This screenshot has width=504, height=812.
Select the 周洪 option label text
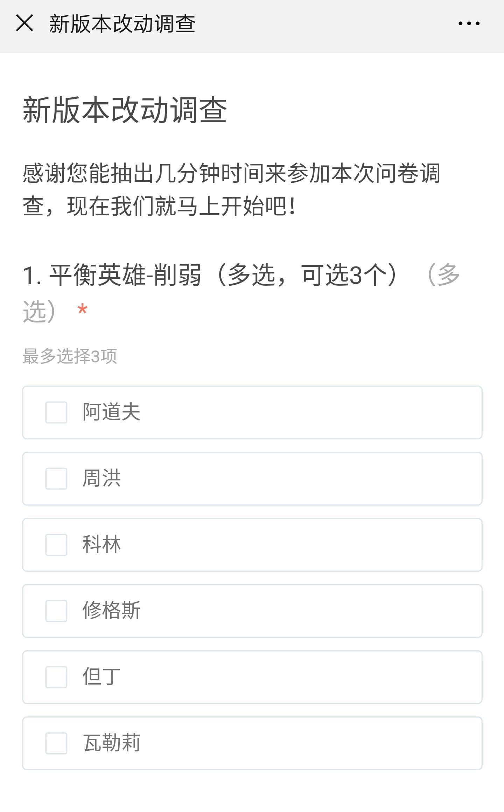[102, 478]
